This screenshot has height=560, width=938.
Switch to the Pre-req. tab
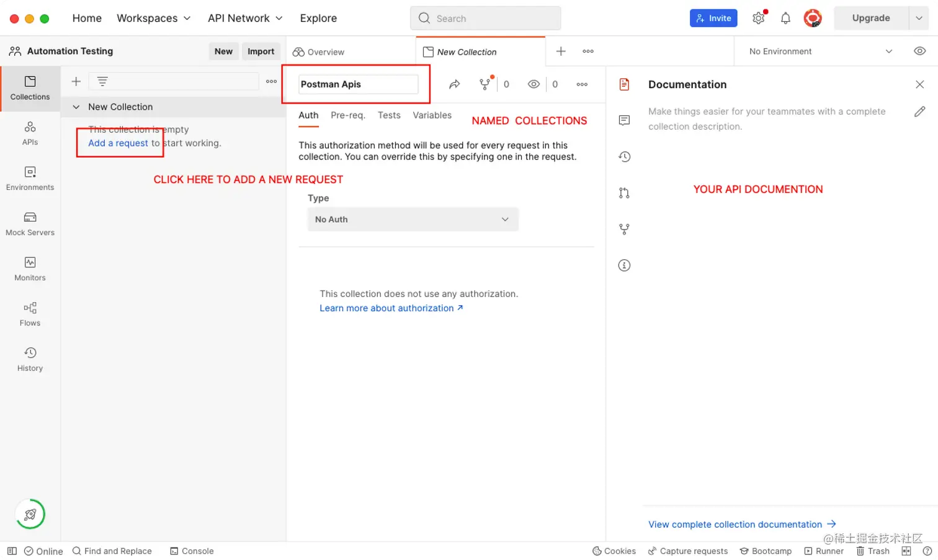point(348,115)
